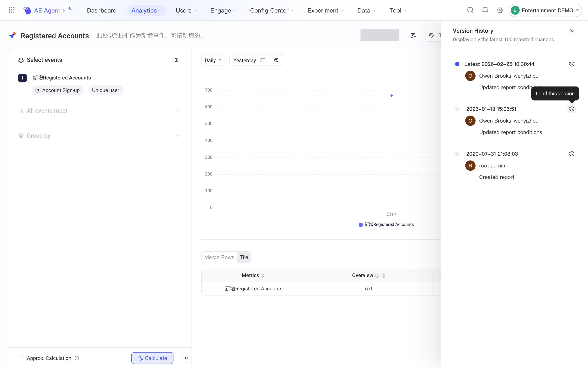Show Approx. Calculation info tooltip
Screen dimensions: 588x368
click(x=77, y=358)
